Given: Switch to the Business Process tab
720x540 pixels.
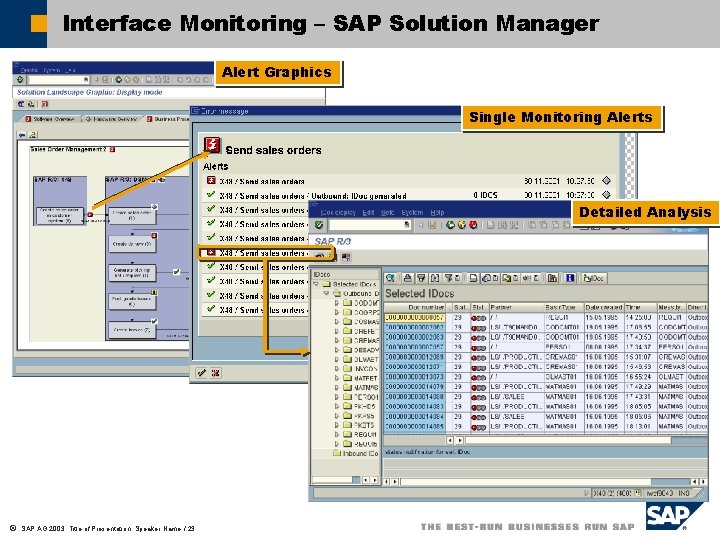Looking at the screenshot, I should [x=168, y=119].
